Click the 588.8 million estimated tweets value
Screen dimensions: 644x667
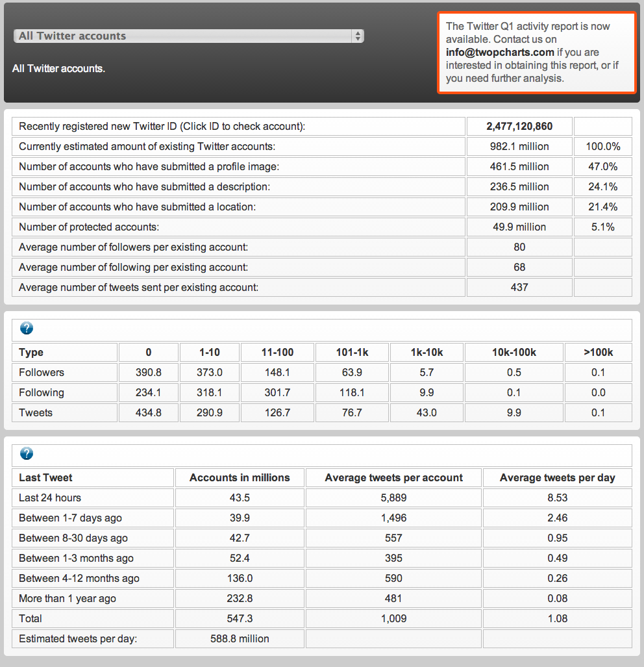(x=240, y=639)
